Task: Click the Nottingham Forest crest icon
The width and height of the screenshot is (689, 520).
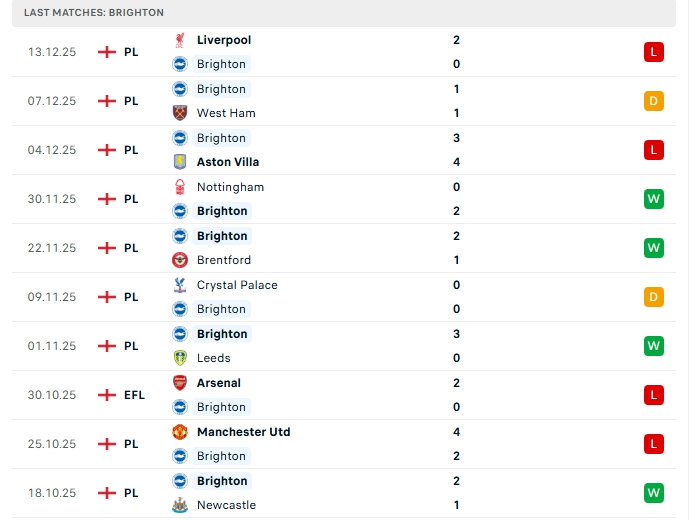Action: [x=180, y=187]
